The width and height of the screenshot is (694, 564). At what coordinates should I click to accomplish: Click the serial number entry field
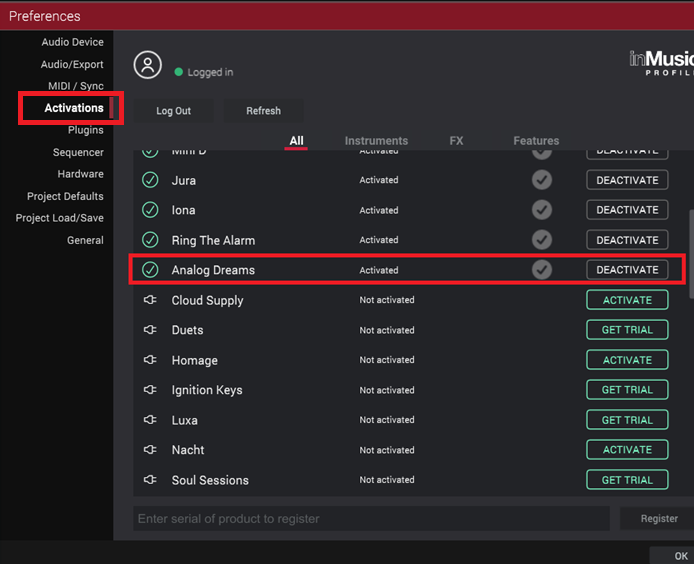coord(371,518)
